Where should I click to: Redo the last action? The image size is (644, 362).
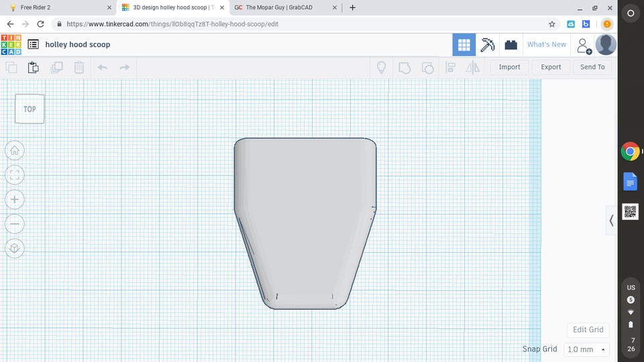[125, 67]
